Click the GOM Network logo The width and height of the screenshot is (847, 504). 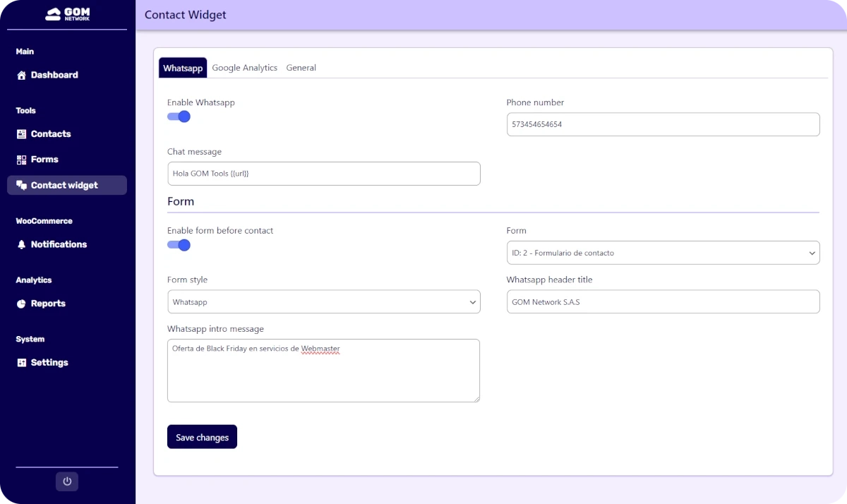(x=67, y=14)
